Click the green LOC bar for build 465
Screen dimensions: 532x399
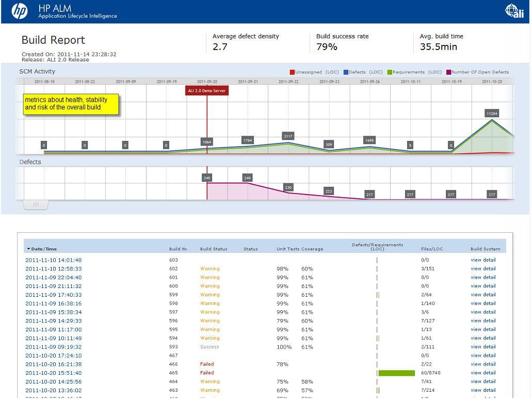(397, 373)
